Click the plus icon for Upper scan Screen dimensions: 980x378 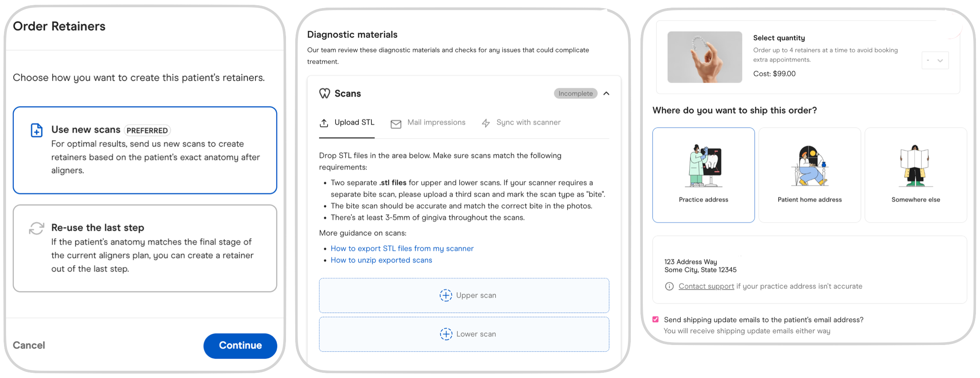pyautogui.click(x=445, y=295)
